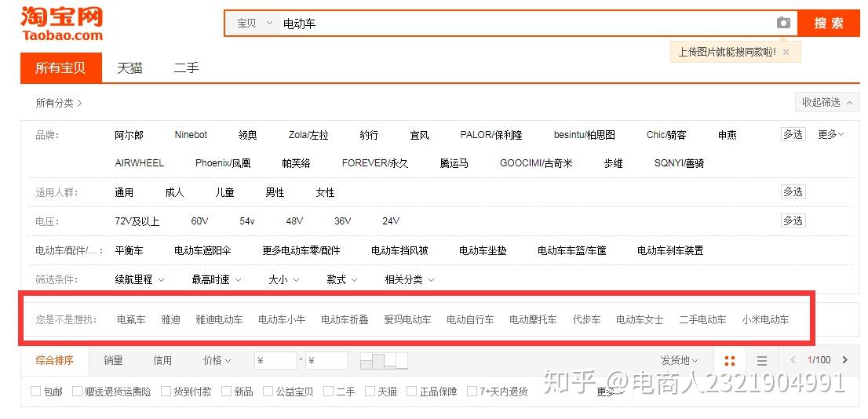Image resolution: width=868 pixels, height=419 pixels.
Task: Enable the 天猫 checkbox filter
Action: tap(370, 392)
